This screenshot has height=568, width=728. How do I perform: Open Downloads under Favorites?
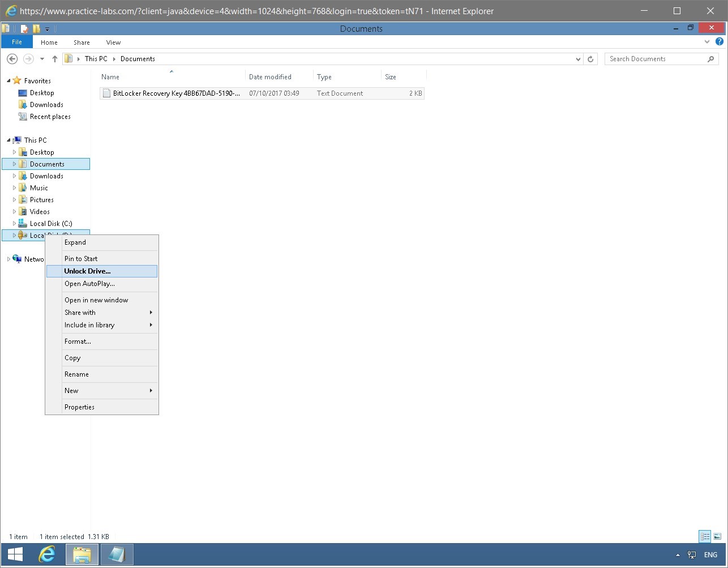tap(48, 104)
